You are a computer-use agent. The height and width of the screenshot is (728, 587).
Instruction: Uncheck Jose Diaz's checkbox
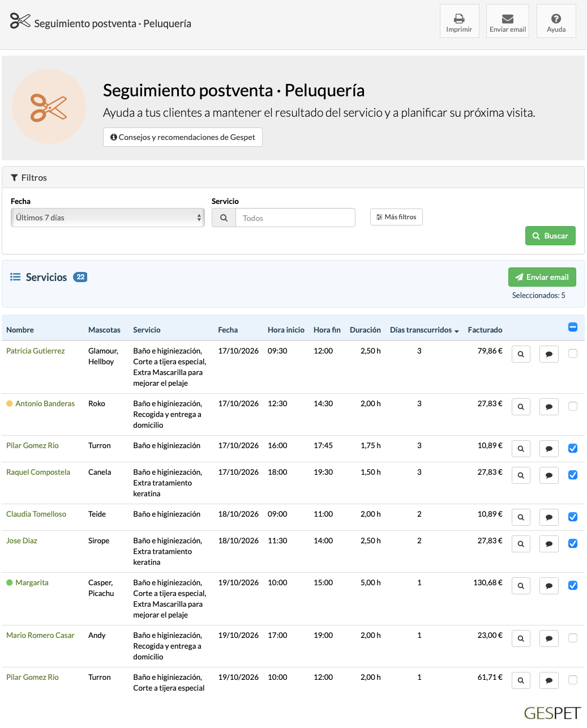573,543
